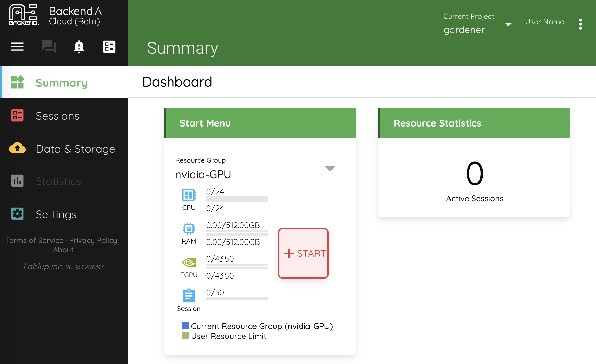Image resolution: width=596 pixels, height=364 pixels.
Task: Open Privacy Policy link
Action: [93, 241]
